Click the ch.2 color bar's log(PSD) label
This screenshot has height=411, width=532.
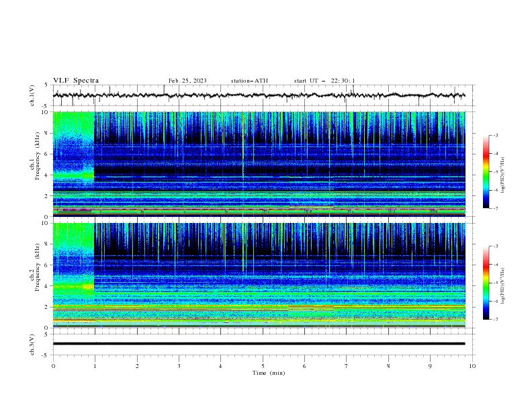(503, 286)
